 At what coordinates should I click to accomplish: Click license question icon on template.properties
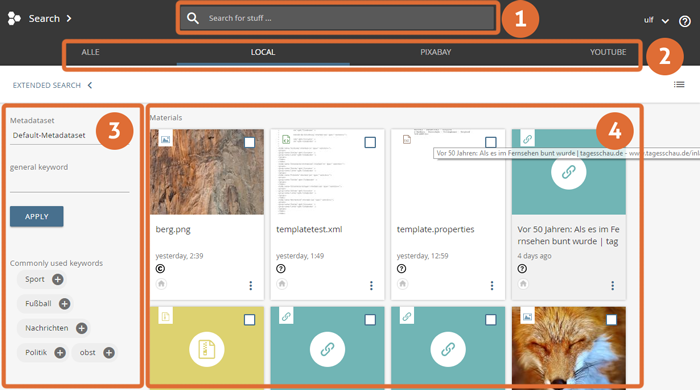coord(401,269)
